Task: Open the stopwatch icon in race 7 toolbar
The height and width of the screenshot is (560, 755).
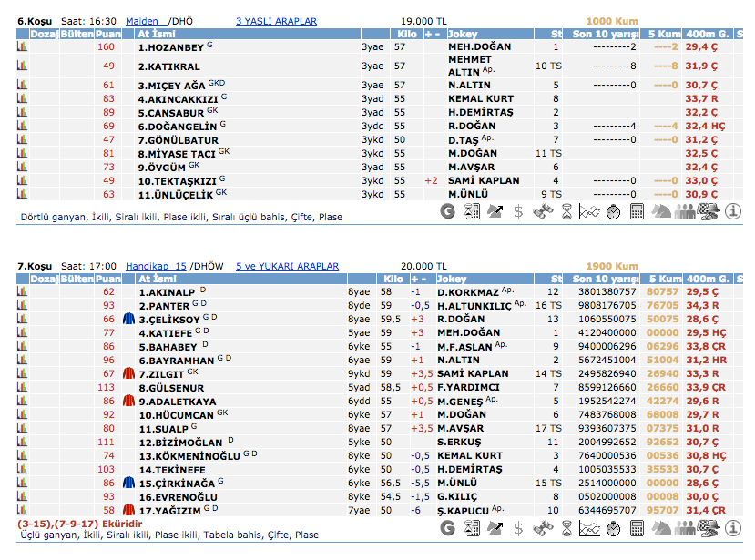Action: [x=613, y=529]
